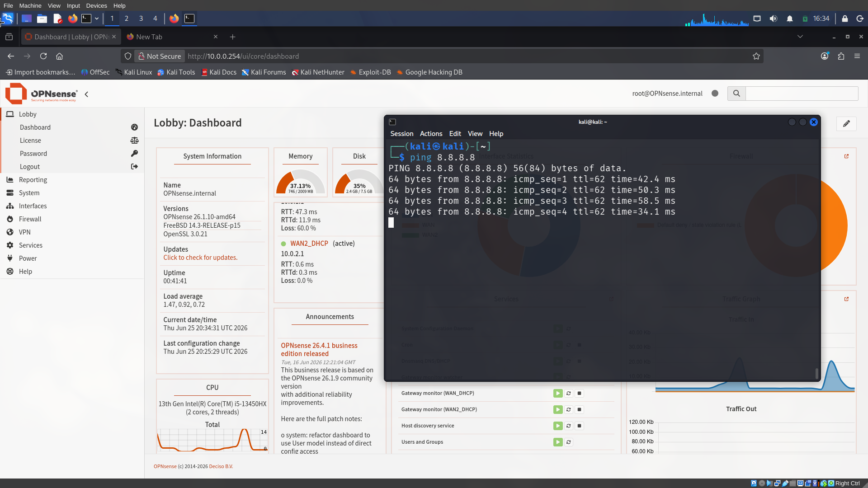
Task: Switch to workspace 2 in panel
Action: pos(126,19)
